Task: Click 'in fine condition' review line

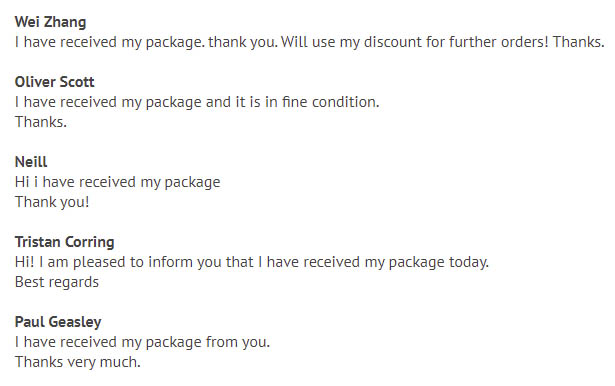Action: (197, 102)
